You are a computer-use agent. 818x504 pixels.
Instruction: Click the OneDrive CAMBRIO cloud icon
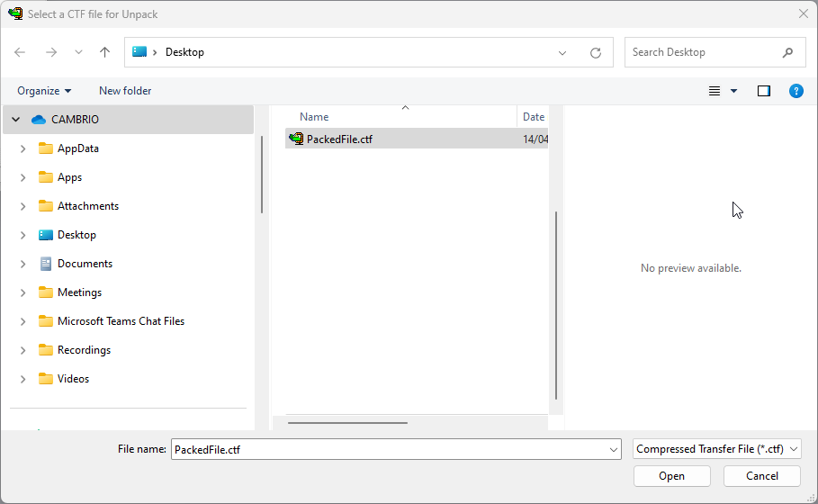point(38,119)
